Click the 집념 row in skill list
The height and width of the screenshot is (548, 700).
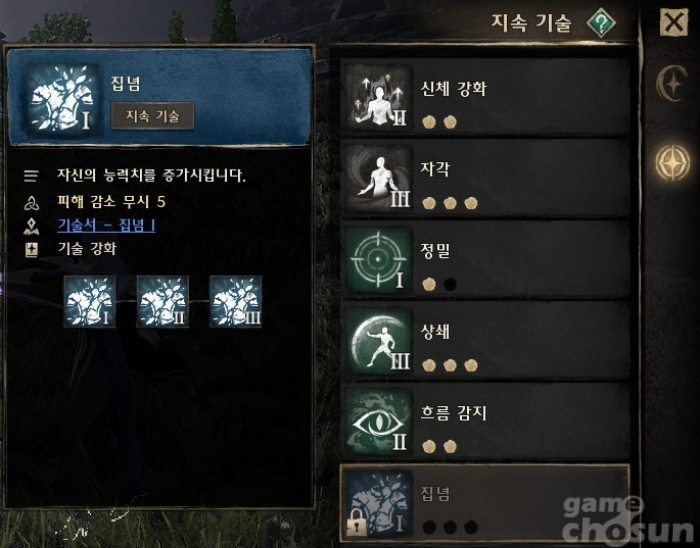click(x=485, y=502)
